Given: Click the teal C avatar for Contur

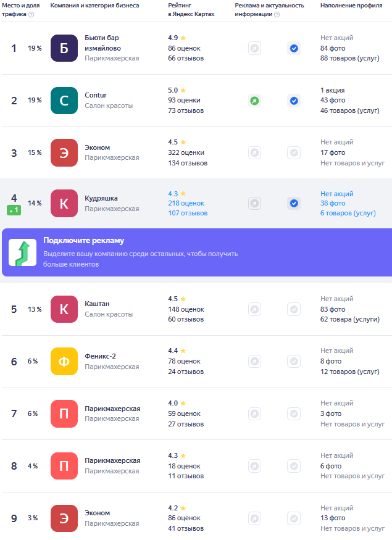Looking at the screenshot, I should pyautogui.click(x=64, y=101).
